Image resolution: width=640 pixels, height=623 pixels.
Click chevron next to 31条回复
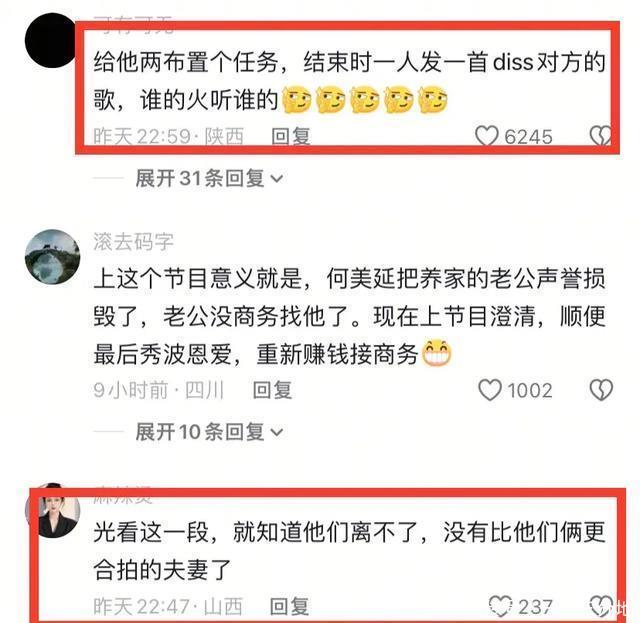277,179
